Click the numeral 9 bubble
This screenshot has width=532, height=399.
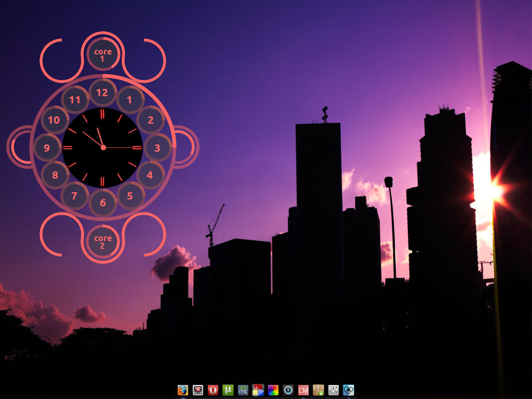point(47,148)
